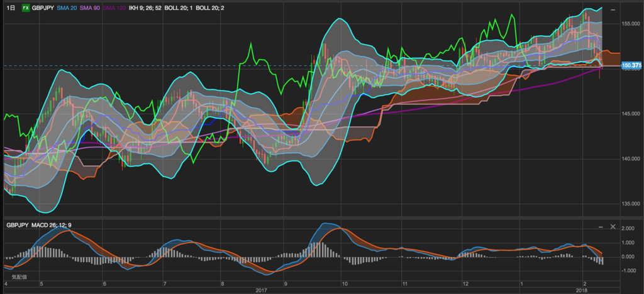644x294 pixels.
Task: Close the MACD indicator panel
Action: [x=613, y=226]
